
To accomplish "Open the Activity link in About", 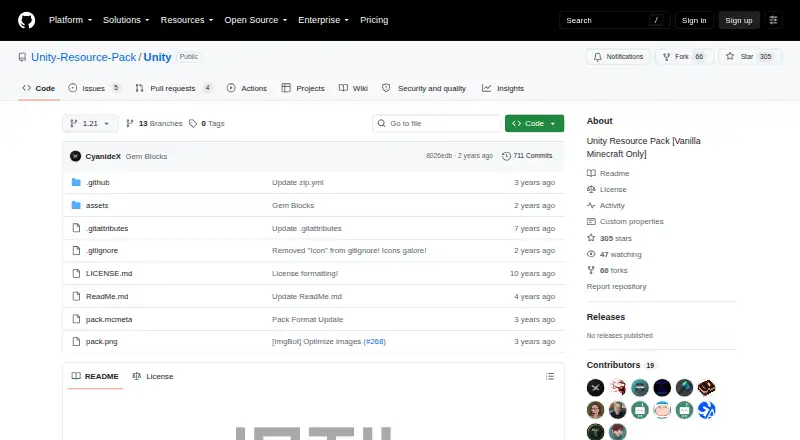I will 606,206.
